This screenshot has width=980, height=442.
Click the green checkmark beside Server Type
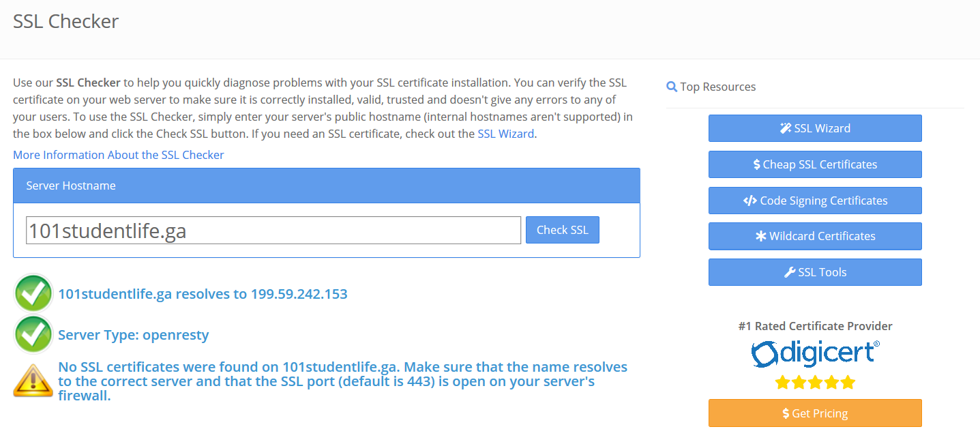coord(33,335)
